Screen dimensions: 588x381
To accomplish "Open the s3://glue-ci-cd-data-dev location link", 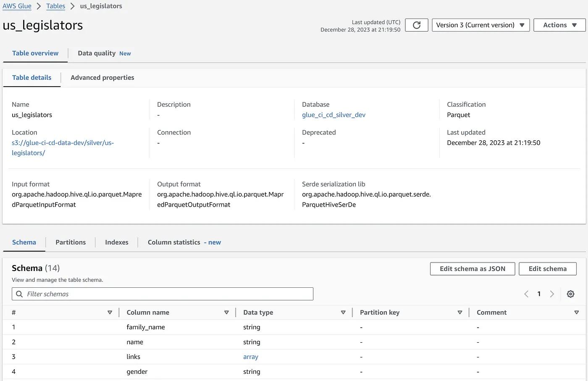I will [x=63, y=148].
